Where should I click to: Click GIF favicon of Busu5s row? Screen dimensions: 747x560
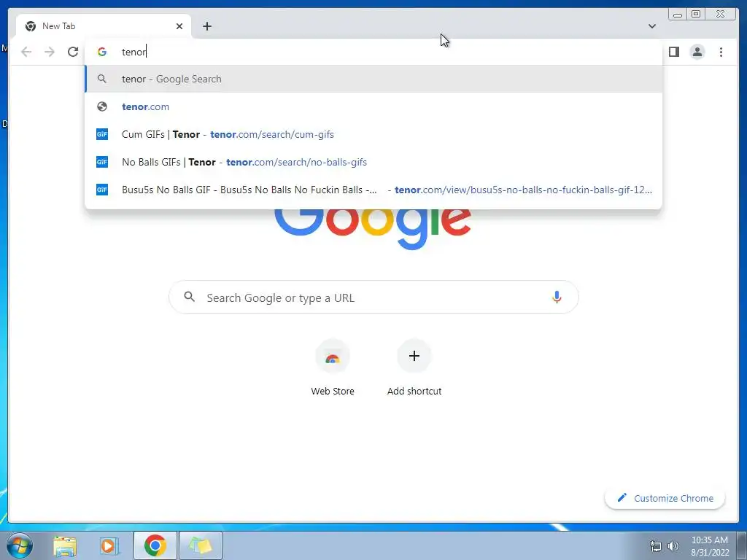pos(102,190)
